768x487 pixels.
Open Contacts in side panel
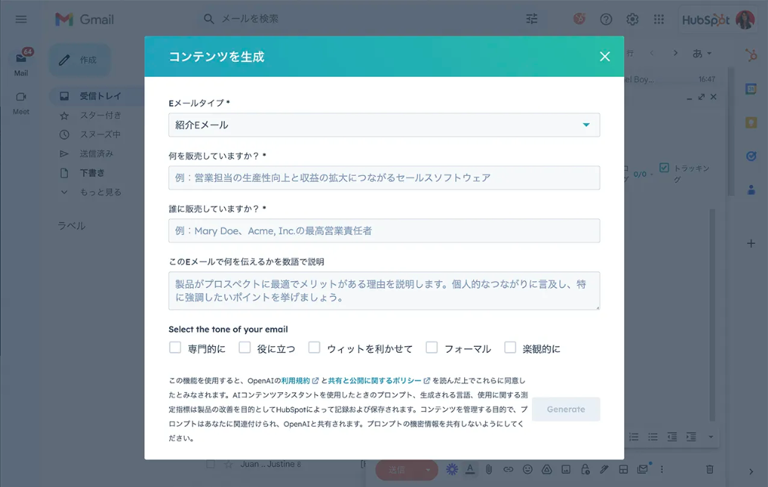pyautogui.click(x=751, y=190)
